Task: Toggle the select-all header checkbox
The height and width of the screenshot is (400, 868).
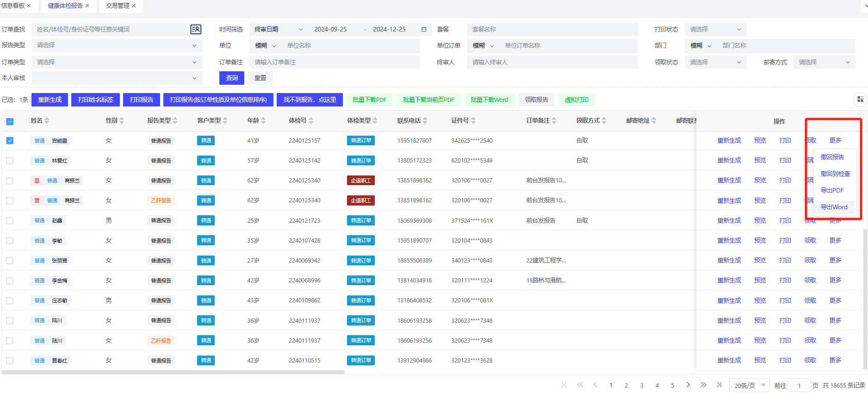Action: click(x=10, y=121)
